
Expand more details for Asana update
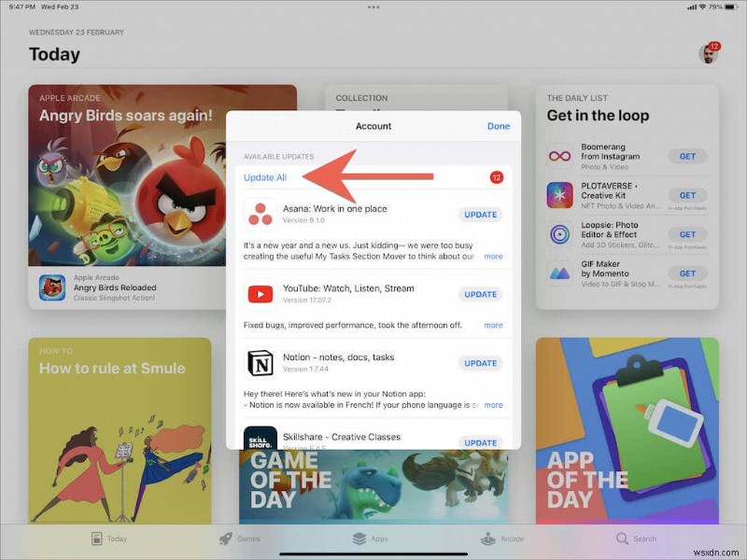coord(494,257)
